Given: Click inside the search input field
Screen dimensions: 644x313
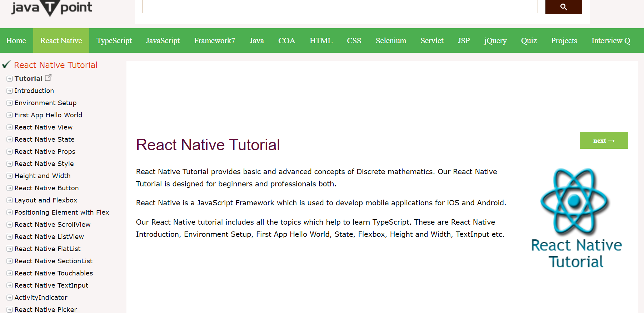Looking at the screenshot, I should point(339,6).
